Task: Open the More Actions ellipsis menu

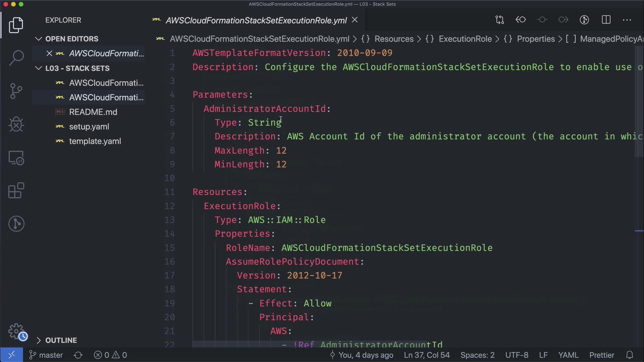Action: tap(627, 20)
